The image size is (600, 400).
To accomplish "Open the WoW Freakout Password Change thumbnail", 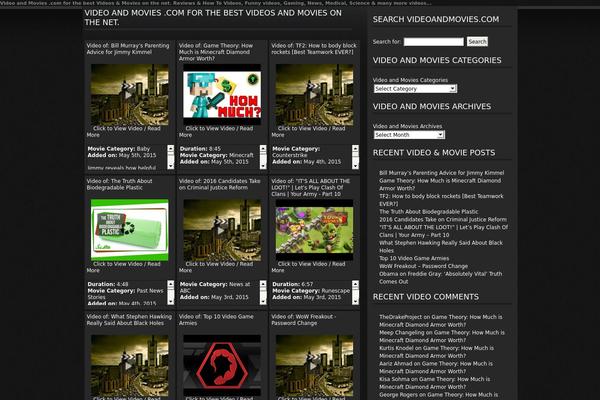I will [315, 366].
